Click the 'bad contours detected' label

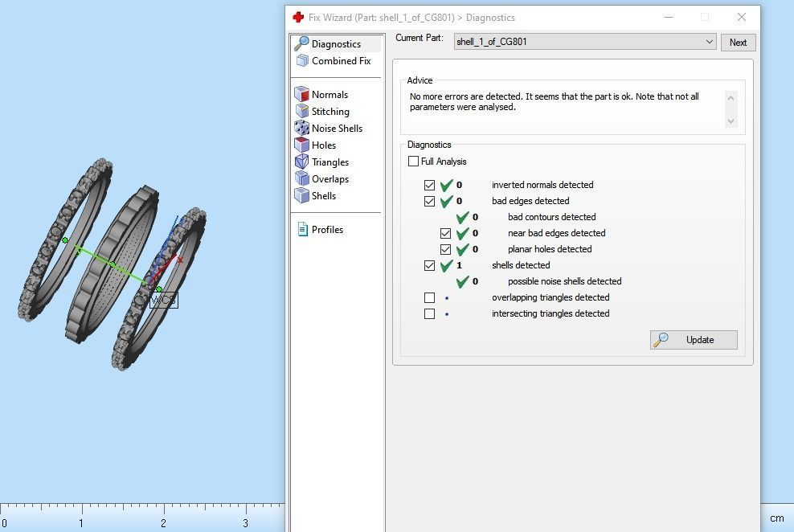click(x=551, y=217)
